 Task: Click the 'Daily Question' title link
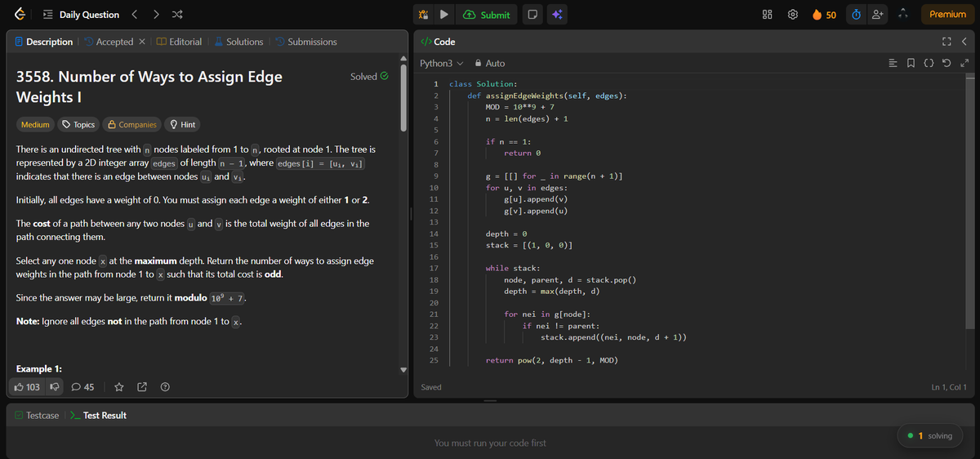coord(89,15)
